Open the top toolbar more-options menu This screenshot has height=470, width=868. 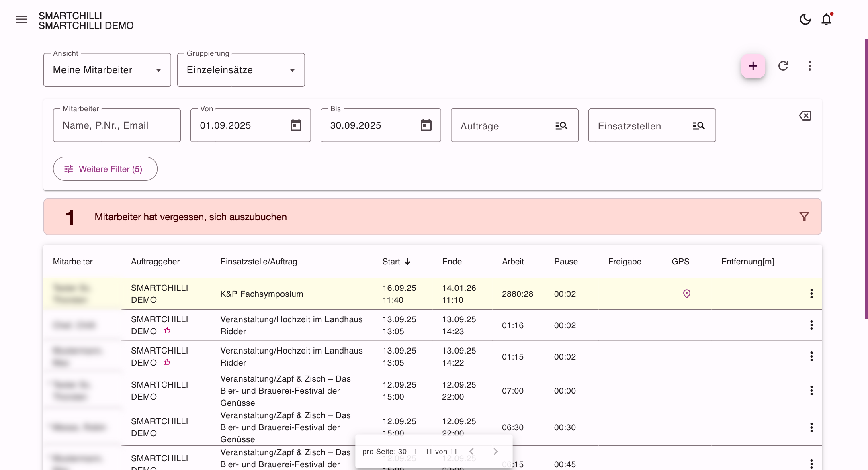[810, 66]
